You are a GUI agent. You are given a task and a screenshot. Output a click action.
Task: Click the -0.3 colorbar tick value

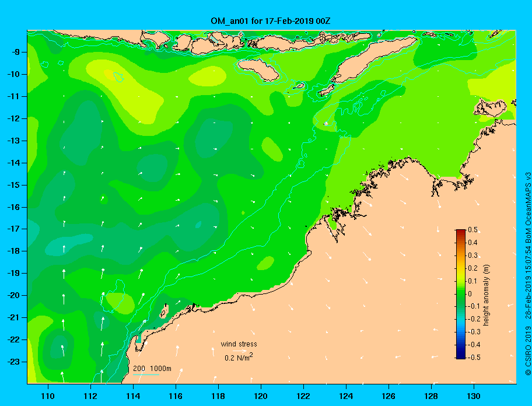click(473, 332)
